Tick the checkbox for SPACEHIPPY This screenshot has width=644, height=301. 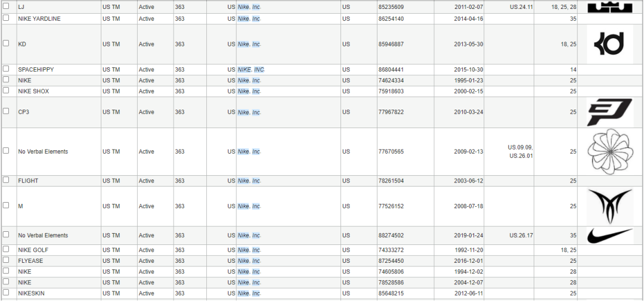(x=6, y=69)
